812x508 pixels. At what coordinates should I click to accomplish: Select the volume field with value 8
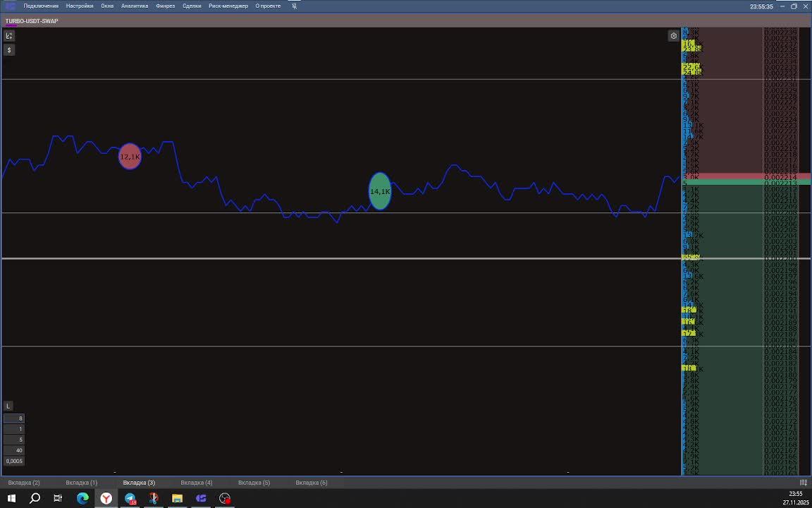point(14,418)
